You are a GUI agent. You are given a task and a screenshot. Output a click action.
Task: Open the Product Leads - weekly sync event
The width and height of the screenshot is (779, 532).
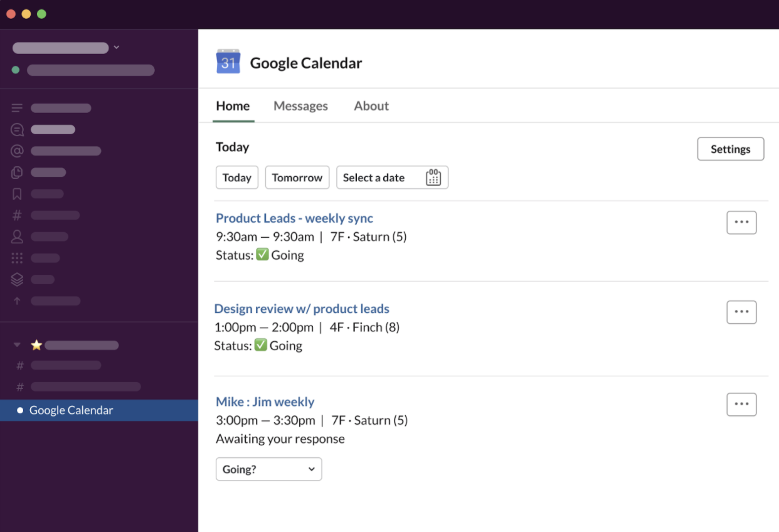pos(294,218)
